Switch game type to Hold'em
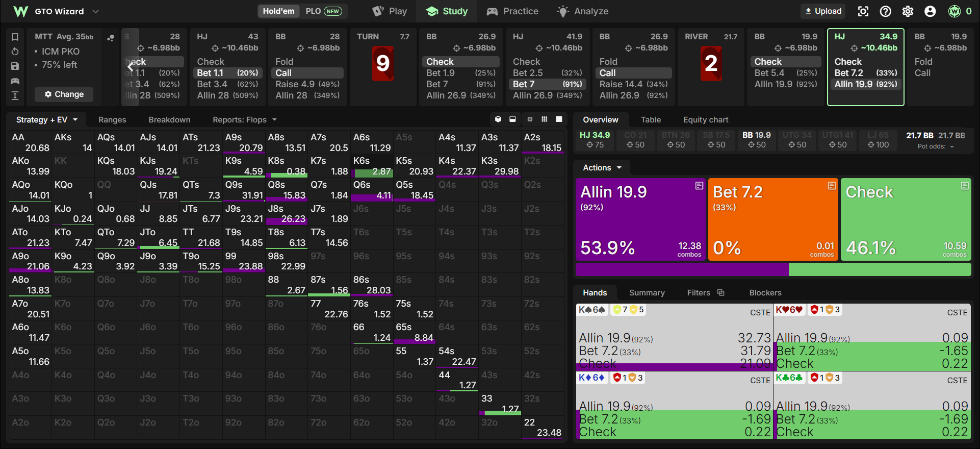Image resolution: width=980 pixels, height=449 pixels. [x=278, y=11]
